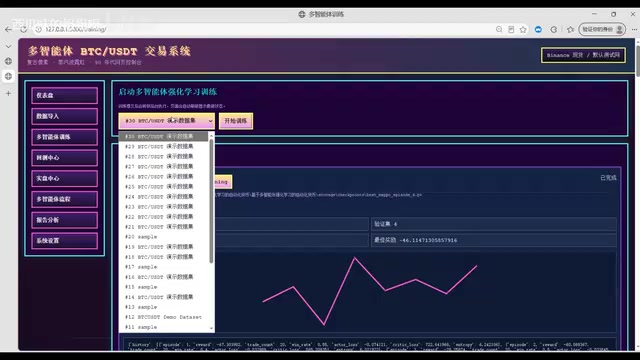Select option #30 BTC/USDT in dropdown list
The height and width of the screenshot is (360, 640).
pos(163,136)
